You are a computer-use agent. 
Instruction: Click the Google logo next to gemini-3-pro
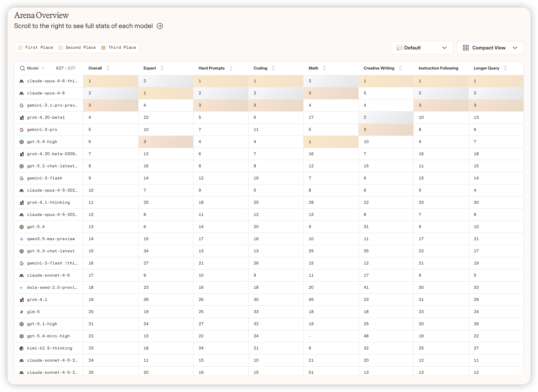pos(22,130)
